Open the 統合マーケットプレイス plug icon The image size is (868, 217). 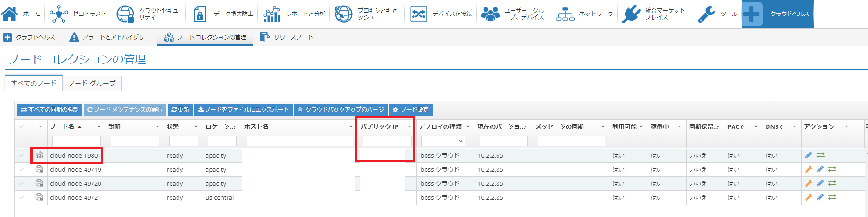click(x=632, y=14)
